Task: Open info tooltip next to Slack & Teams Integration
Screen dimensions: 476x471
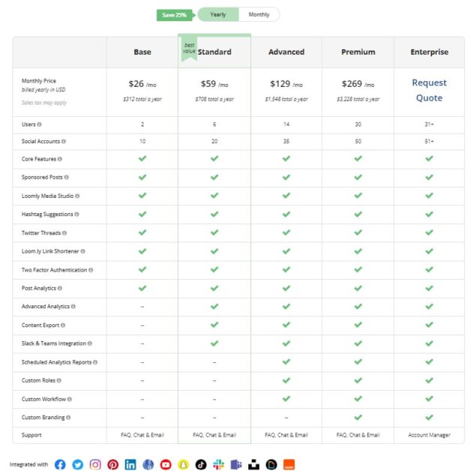Action: point(90,343)
